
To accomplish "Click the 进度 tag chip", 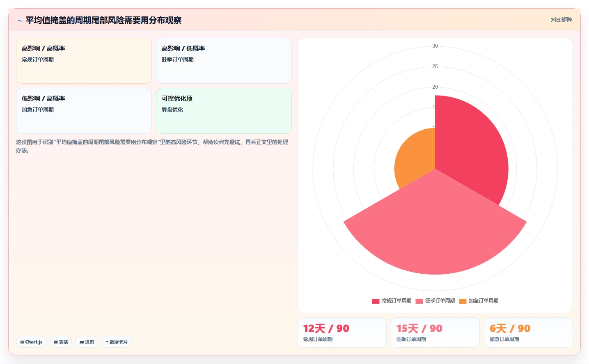I will (x=87, y=342).
